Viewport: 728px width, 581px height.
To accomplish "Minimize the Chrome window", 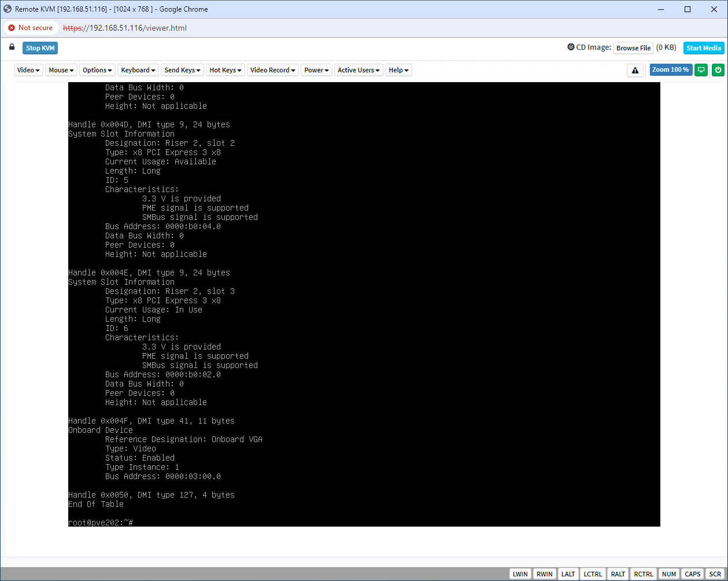I will point(661,9).
